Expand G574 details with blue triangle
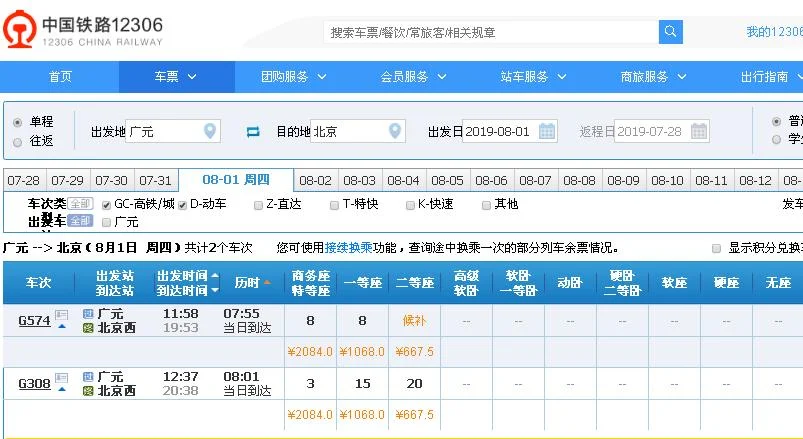Image resolution: width=803 pixels, height=439 pixels. click(62, 326)
